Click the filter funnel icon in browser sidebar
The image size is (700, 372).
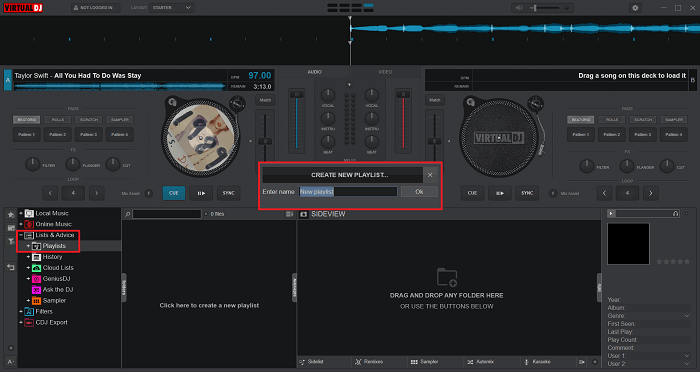[11, 242]
